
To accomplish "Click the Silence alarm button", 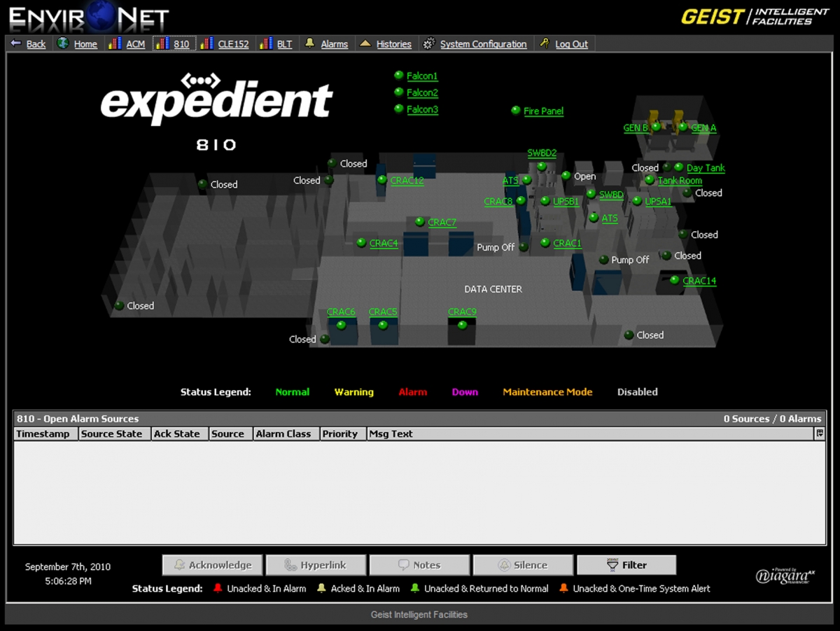I will tap(523, 564).
